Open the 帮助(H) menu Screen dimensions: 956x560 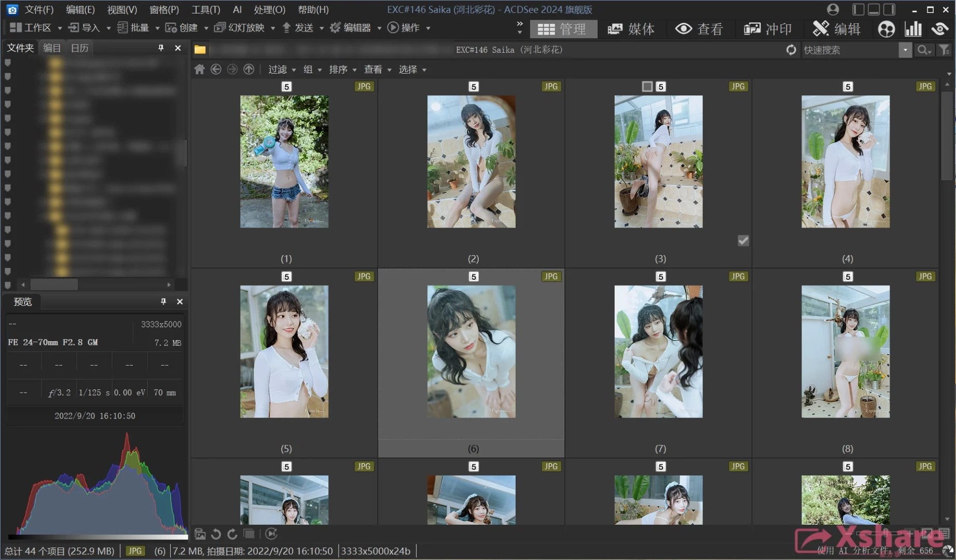point(313,9)
